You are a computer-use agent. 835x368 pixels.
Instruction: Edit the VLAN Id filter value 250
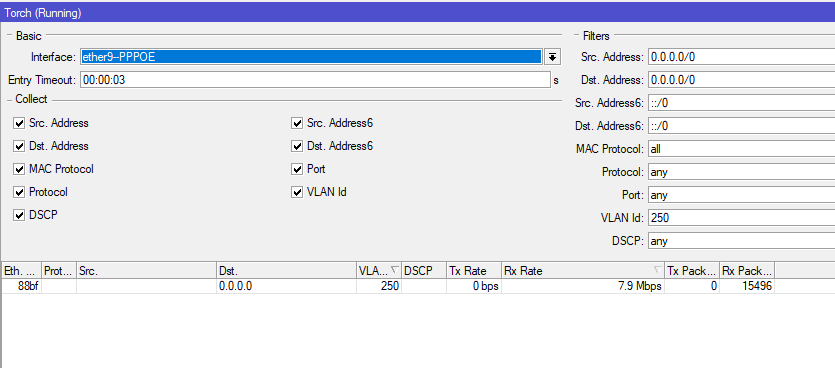(x=741, y=218)
